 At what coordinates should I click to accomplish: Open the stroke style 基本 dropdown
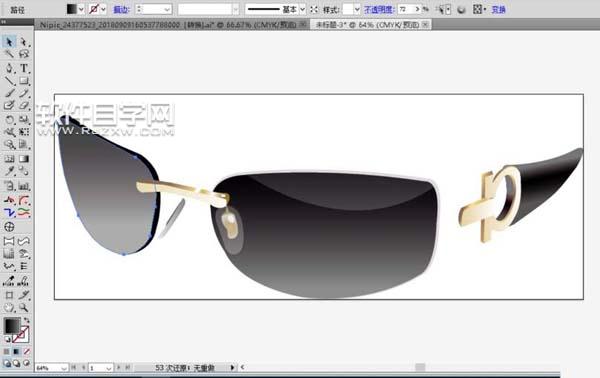[x=302, y=9]
